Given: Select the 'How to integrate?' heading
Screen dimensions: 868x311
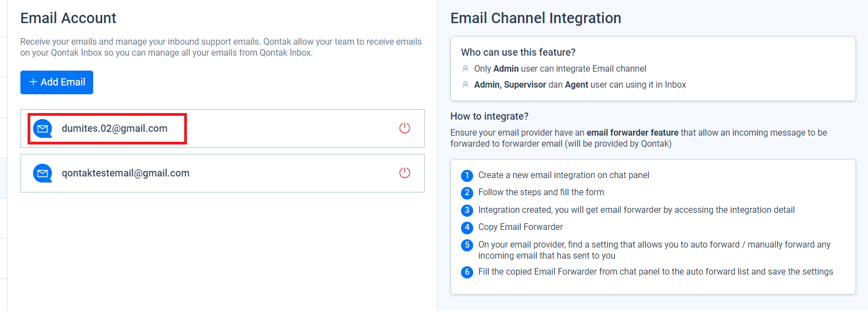Looking at the screenshot, I should (x=489, y=116).
